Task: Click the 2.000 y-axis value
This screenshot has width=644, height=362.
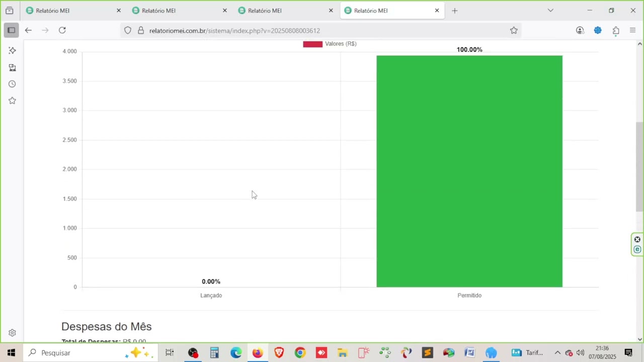Action: click(x=69, y=169)
